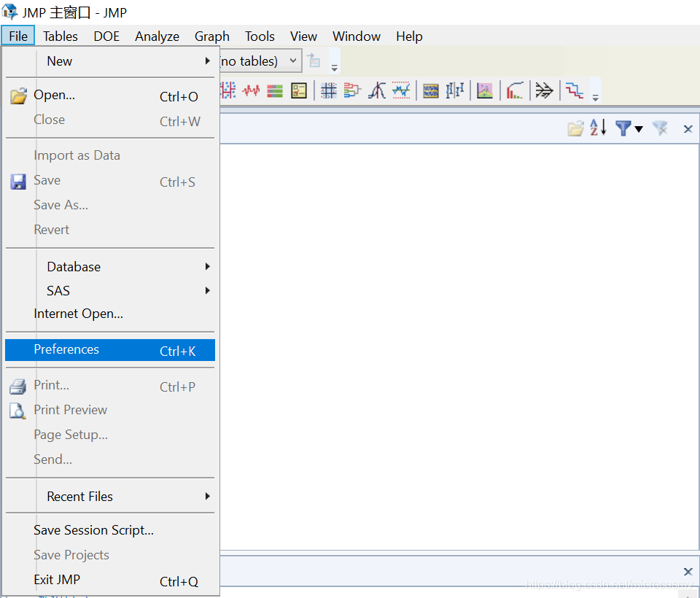The height and width of the screenshot is (598, 700).
Task: Click the Pareto plot icon
Action: coord(515,90)
